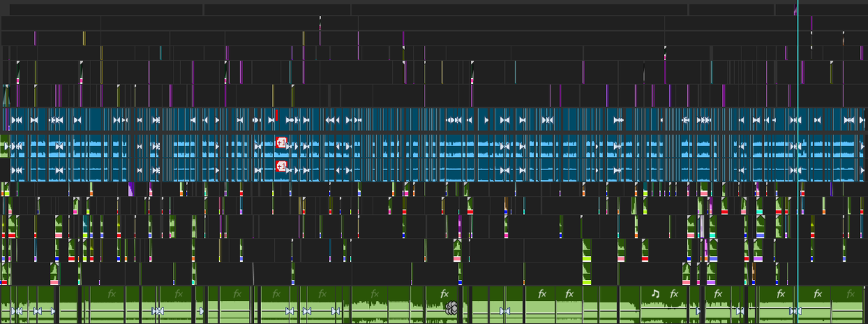The width and height of the screenshot is (868, 324).
Task: Click the red +1 out-of-sync badge on the lower waveform track
Action: (x=282, y=167)
